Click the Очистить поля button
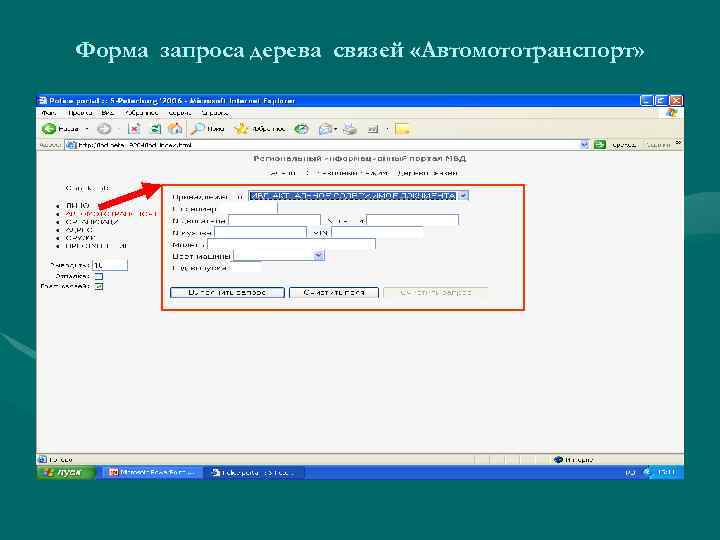Screen dimensions: 720x540 [x=334, y=292]
